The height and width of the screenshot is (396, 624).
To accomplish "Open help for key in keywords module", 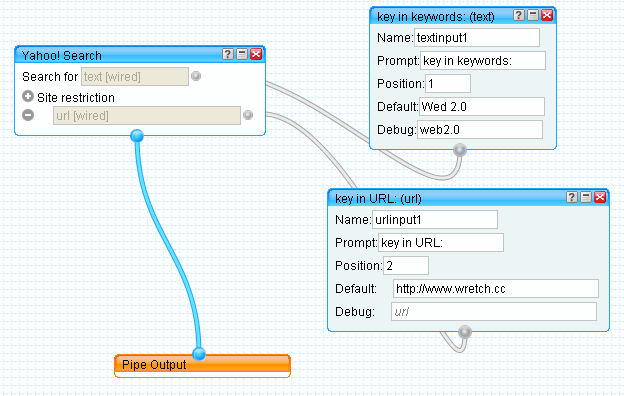I will point(519,15).
